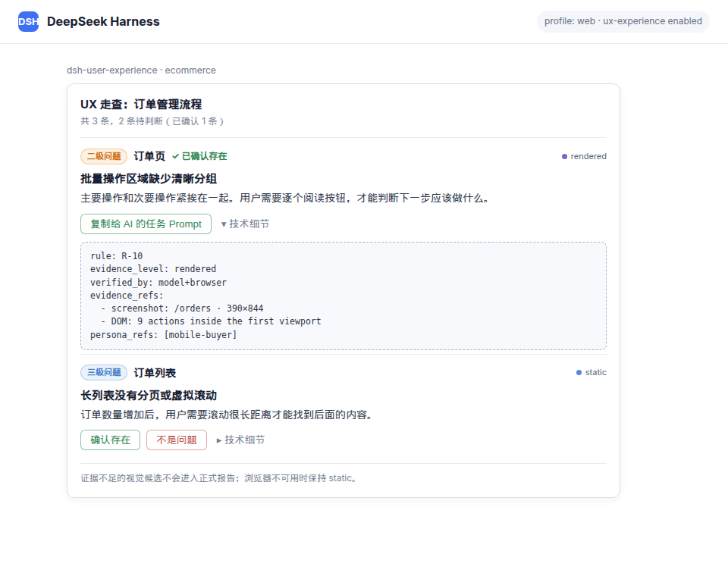The image size is (728, 576).
Task: Click the verified_by: model+browser line
Action: (158, 282)
